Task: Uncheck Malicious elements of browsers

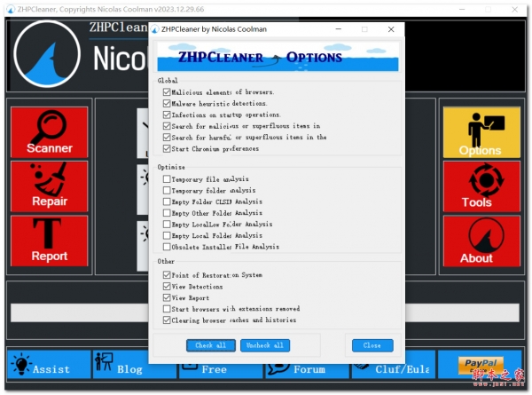Action: [x=167, y=92]
